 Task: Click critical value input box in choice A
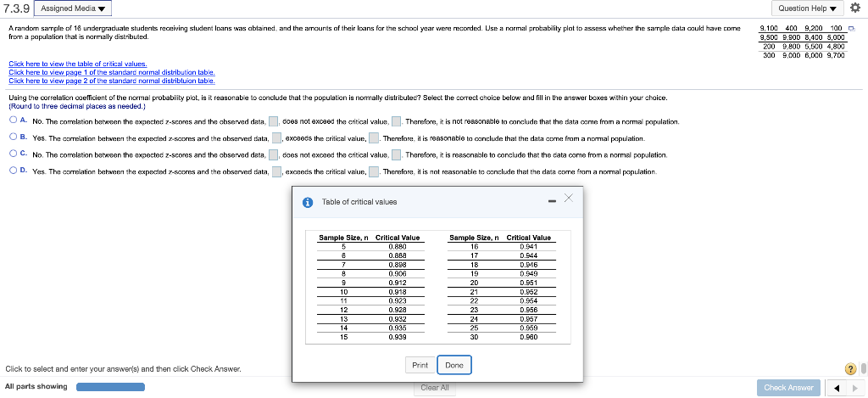(x=397, y=121)
